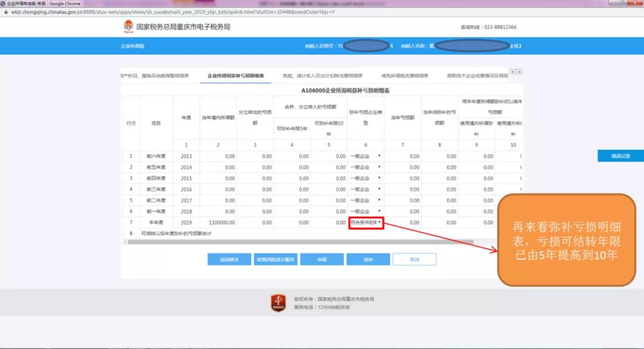644x349 pixels.
Task: Open enterprise type dropdown for year 2019
Action: [366, 223]
